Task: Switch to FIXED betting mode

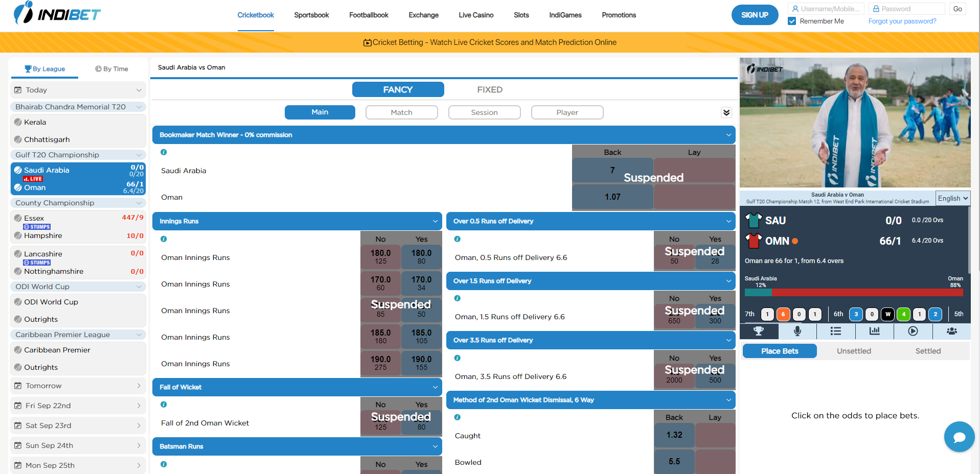Action: click(x=490, y=89)
